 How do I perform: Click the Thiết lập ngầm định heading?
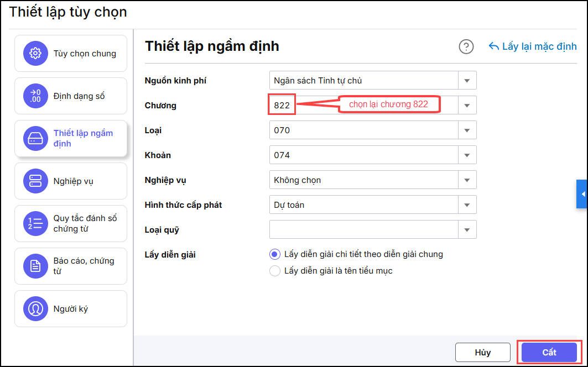pyautogui.click(x=212, y=46)
